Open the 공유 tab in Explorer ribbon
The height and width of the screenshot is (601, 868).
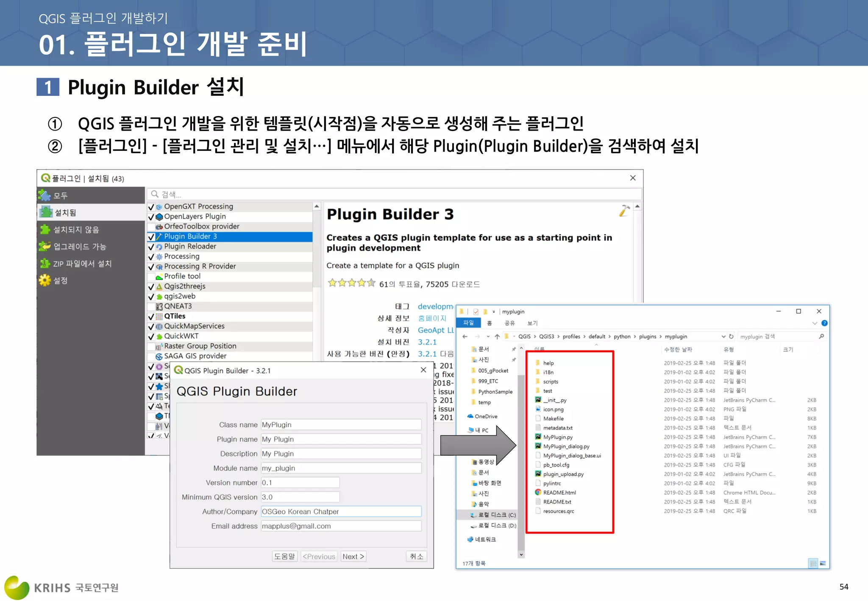pyautogui.click(x=509, y=323)
